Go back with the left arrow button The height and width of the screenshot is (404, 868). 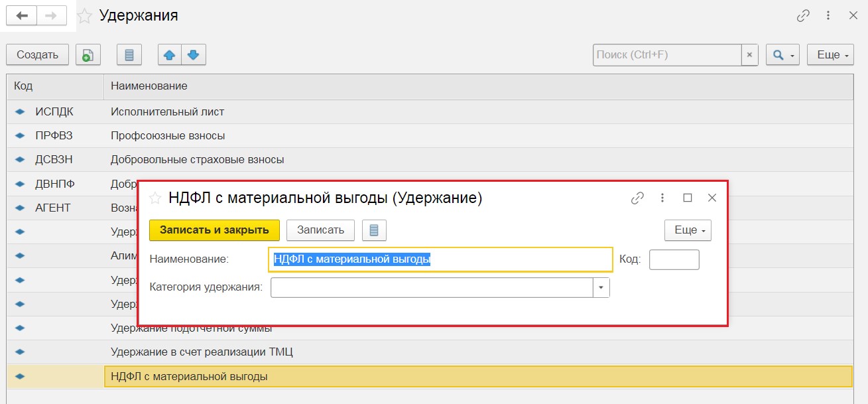(22, 16)
